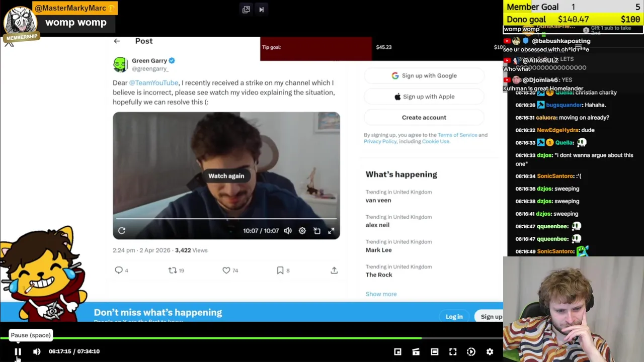The image size is (644, 362).
Task: Open the @TeamYouTube mention link
Action: pyautogui.click(x=153, y=82)
